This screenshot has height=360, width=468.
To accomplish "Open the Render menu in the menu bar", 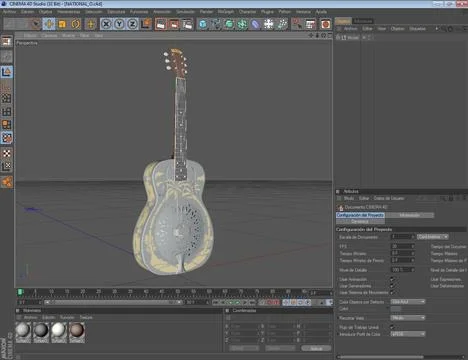I will [x=206, y=12].
